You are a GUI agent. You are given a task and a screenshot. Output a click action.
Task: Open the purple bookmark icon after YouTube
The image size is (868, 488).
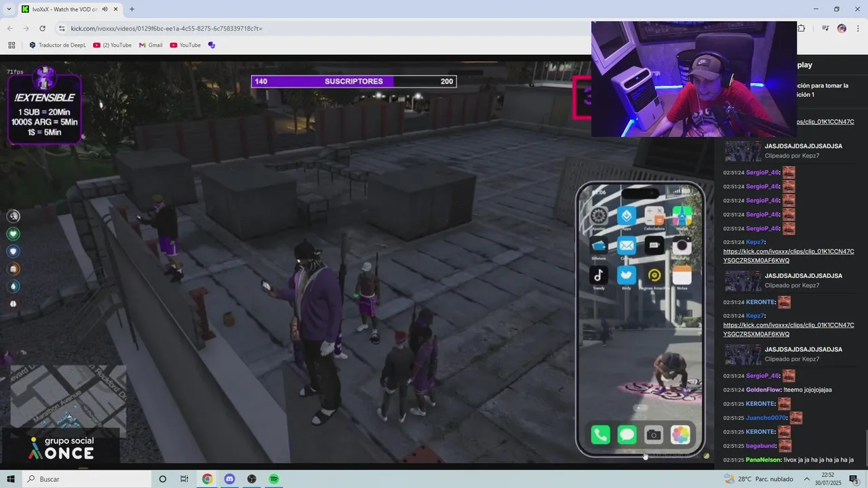(212, 45)
